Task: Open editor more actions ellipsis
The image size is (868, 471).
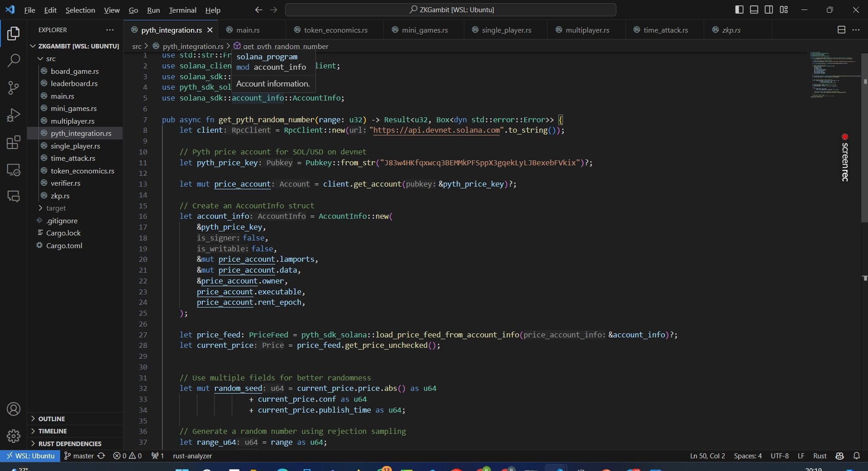Action: click(856, 30)
